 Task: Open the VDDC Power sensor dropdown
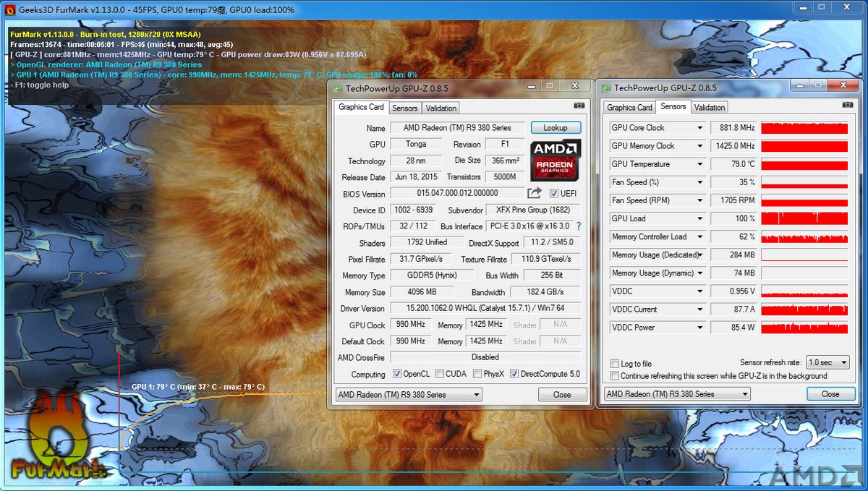click(699, 328)
